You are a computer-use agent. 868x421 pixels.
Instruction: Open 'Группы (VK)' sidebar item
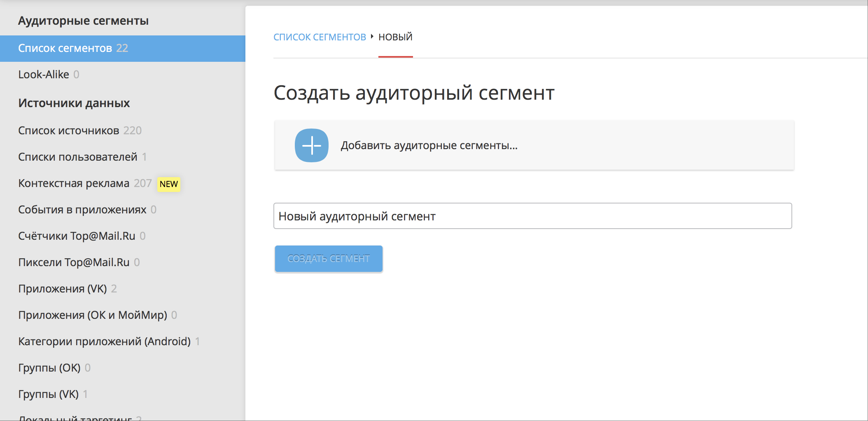tap(48, 394)
